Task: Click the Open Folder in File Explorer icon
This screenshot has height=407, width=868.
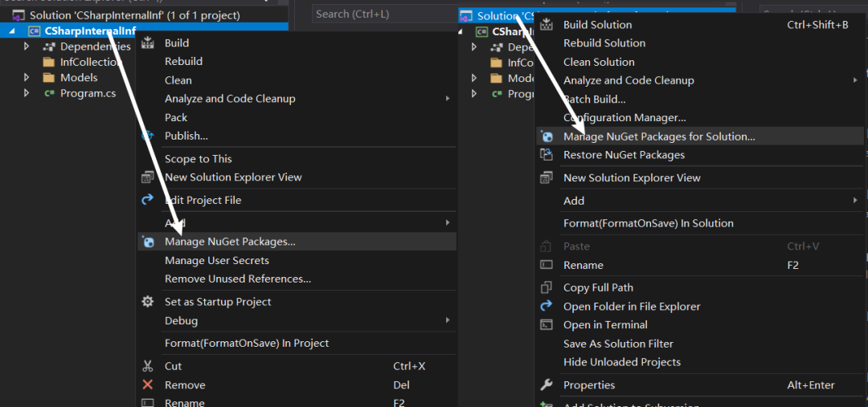Action: 547,306
